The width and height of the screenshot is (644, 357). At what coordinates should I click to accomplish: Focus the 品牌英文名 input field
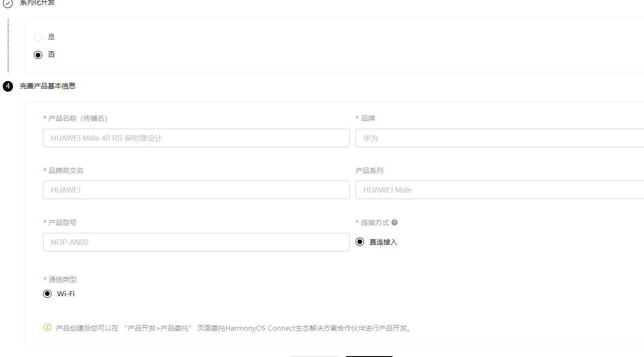pyautogui.click(x=196, y=190)
